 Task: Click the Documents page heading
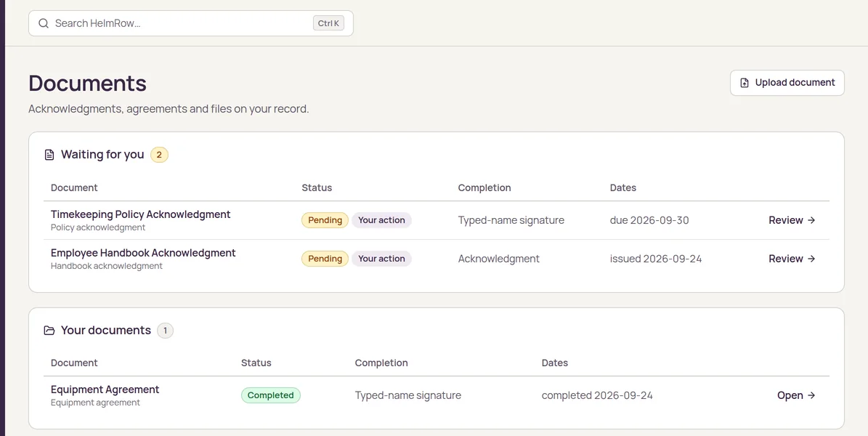pos(87,83)
